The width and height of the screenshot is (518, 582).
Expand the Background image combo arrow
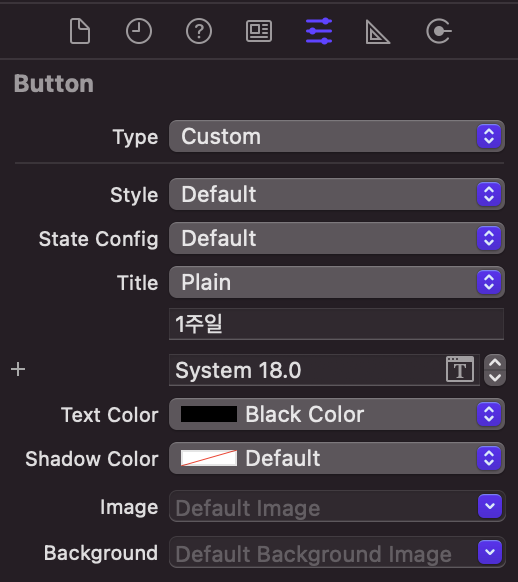pos(490,552)
